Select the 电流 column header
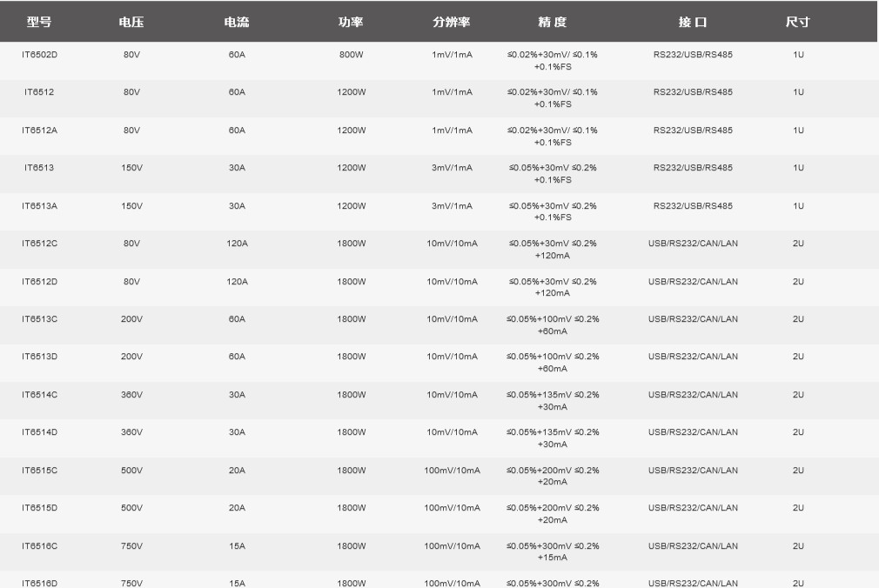The width and height of the screenshot is (879, 588). pos(237,22)
